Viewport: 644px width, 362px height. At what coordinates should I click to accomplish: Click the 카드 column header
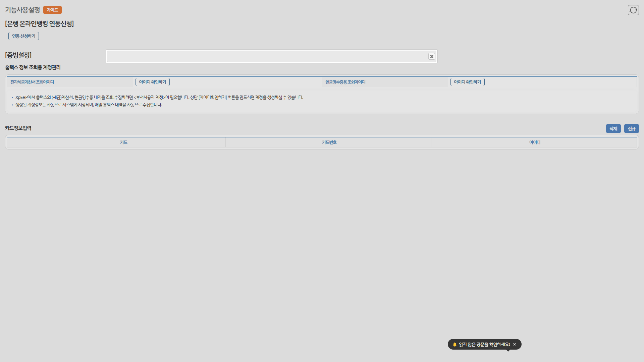tap(123, 142)
